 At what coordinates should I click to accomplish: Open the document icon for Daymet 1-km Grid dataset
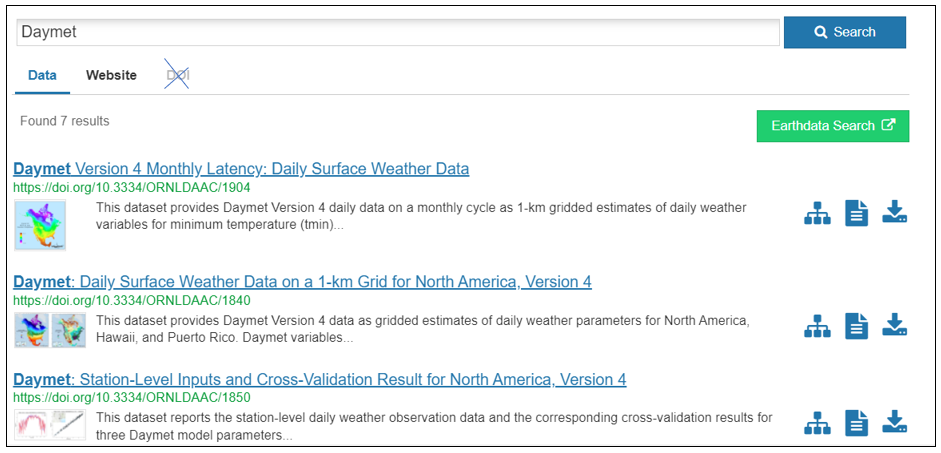pyautogui.click(x=856, y=326)
